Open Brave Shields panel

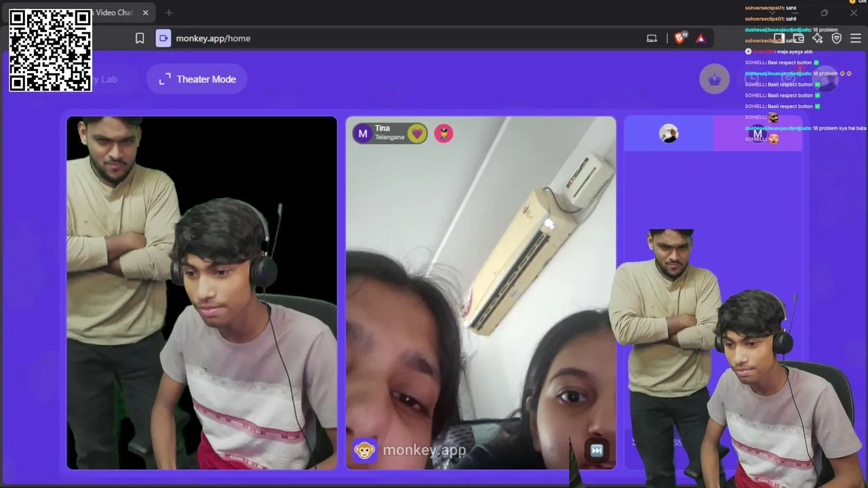pos(679,39)
